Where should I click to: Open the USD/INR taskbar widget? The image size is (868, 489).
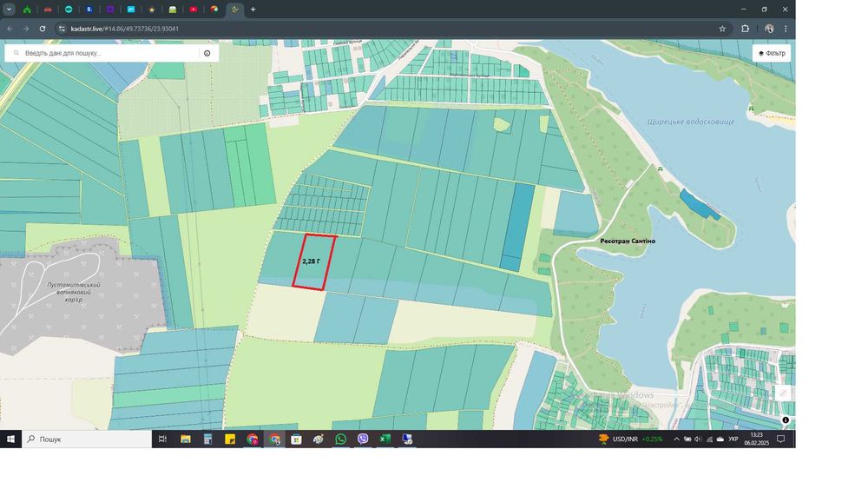coord(630,439)
